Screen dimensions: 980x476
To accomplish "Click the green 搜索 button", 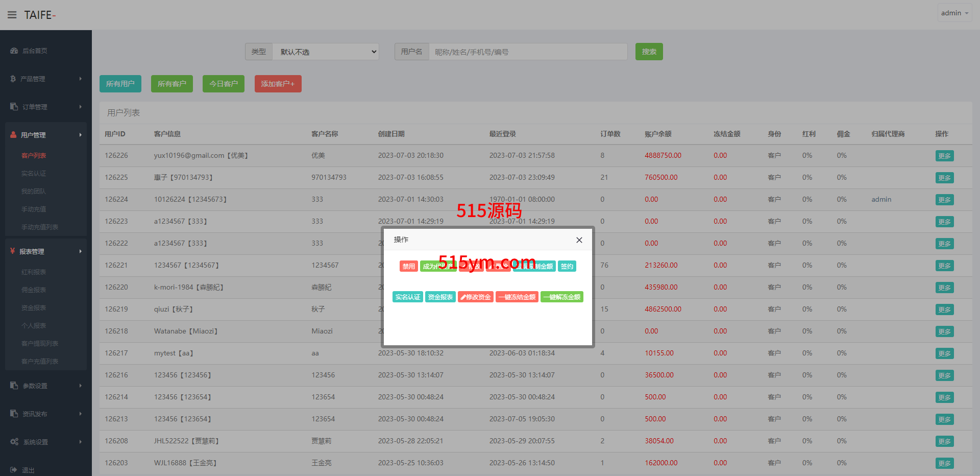I will pyautogui.click(x=649, y=52).
